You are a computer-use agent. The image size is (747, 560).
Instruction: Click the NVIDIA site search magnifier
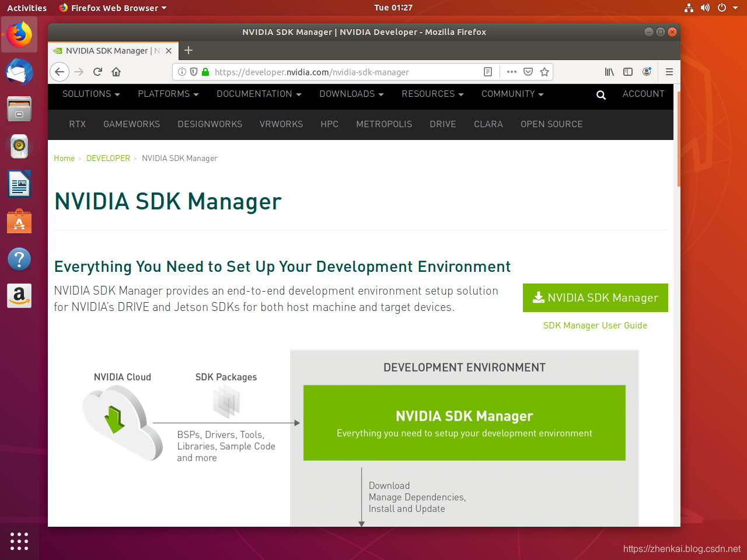pos(601,95)
